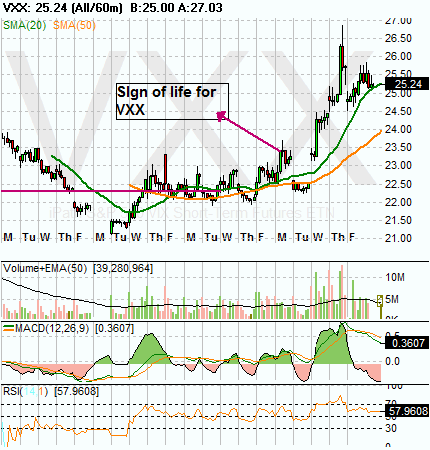Click the 26.00 price axis label
Image resolution: width=430 pixels, height=450 pixels.
(x=398, y=56)
